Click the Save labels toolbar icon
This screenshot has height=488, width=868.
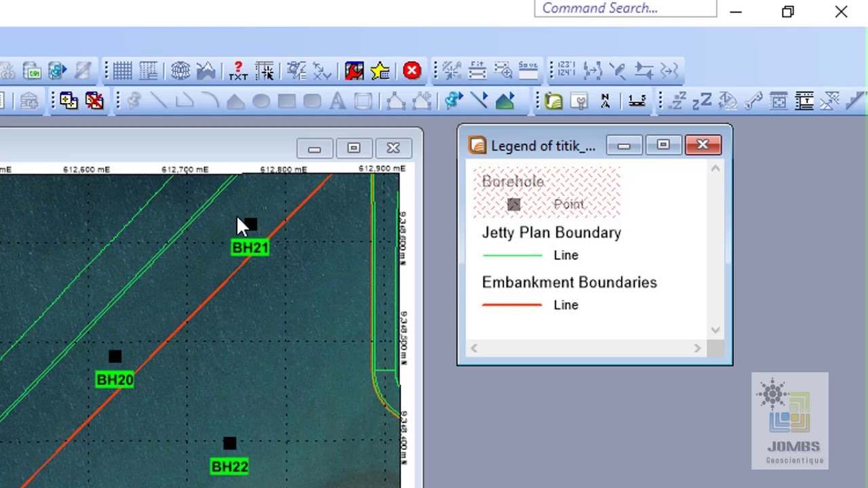coord(528,70)
